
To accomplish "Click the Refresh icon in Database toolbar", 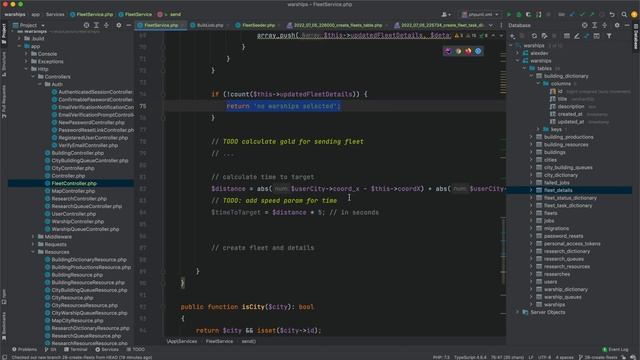I will coord(534,36).
